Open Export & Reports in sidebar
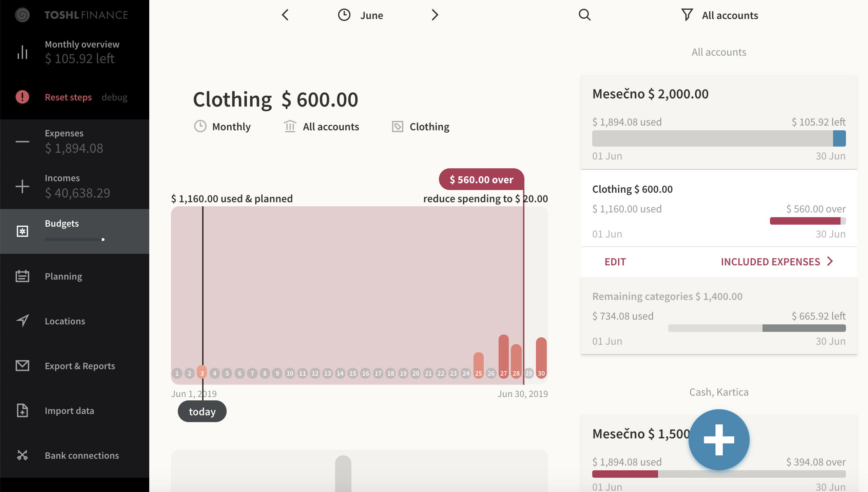Viewport: 868px width, 492px height. pyautogui.click(x=80, y=366)
